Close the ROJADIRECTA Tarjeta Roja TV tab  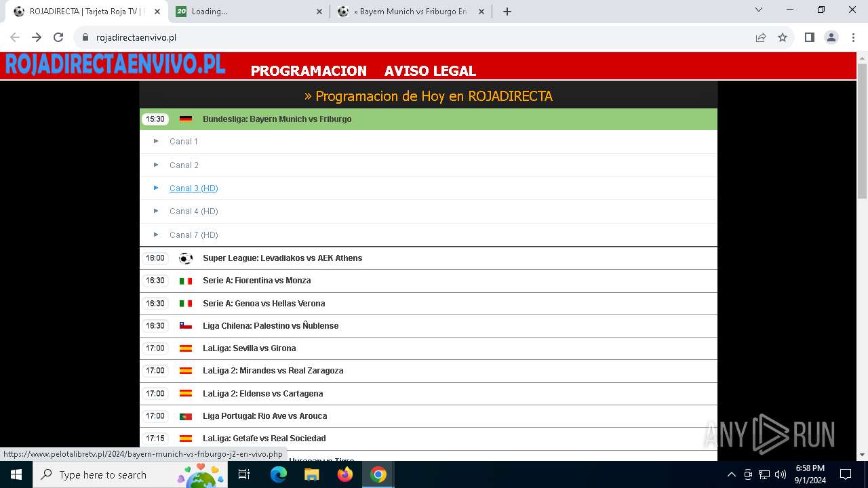pyautogui.click(x=157, y=12)
